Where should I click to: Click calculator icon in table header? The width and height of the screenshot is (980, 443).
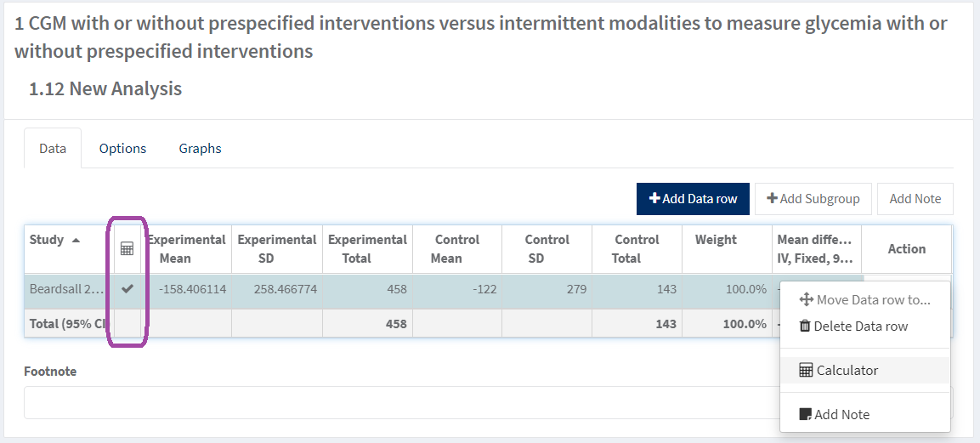pos(127,248)
